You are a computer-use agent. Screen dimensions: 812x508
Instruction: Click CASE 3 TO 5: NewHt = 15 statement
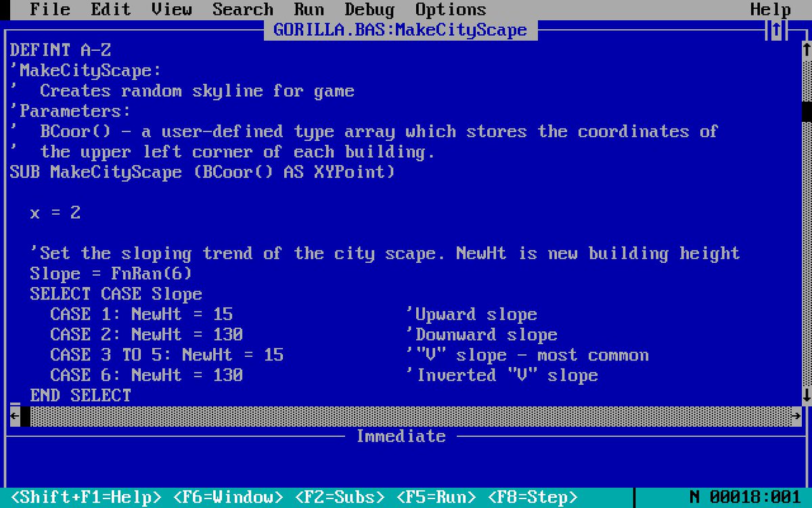167,355
